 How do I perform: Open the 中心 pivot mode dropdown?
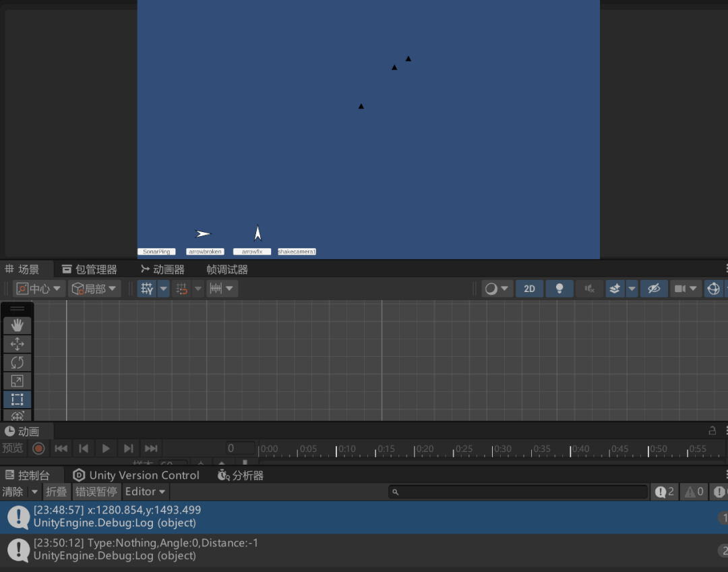[x=38, y=289]
